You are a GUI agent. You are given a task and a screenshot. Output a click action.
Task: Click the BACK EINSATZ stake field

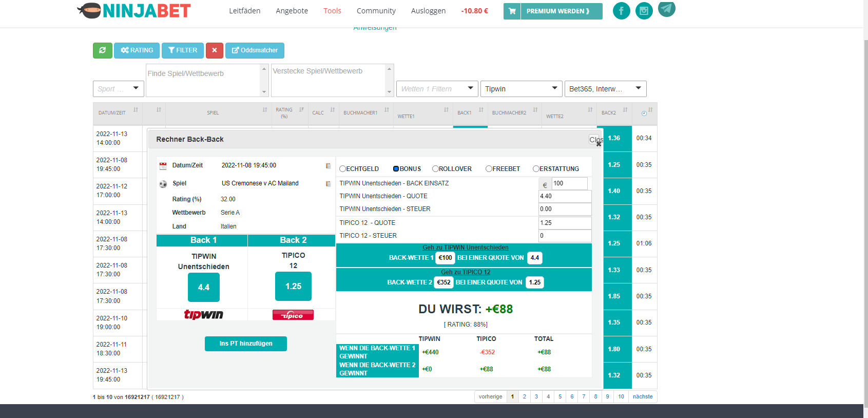point(569,183)
